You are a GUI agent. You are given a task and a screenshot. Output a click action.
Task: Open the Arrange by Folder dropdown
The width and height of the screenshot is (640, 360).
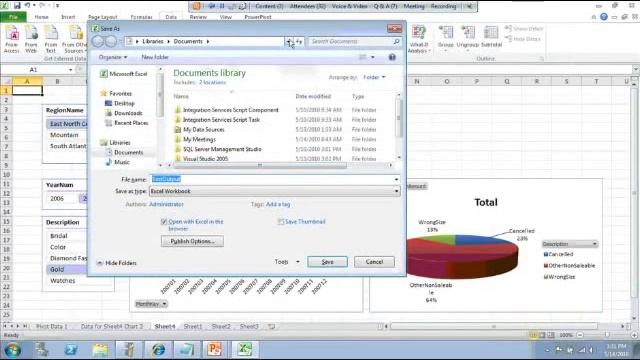click(374, 77)
